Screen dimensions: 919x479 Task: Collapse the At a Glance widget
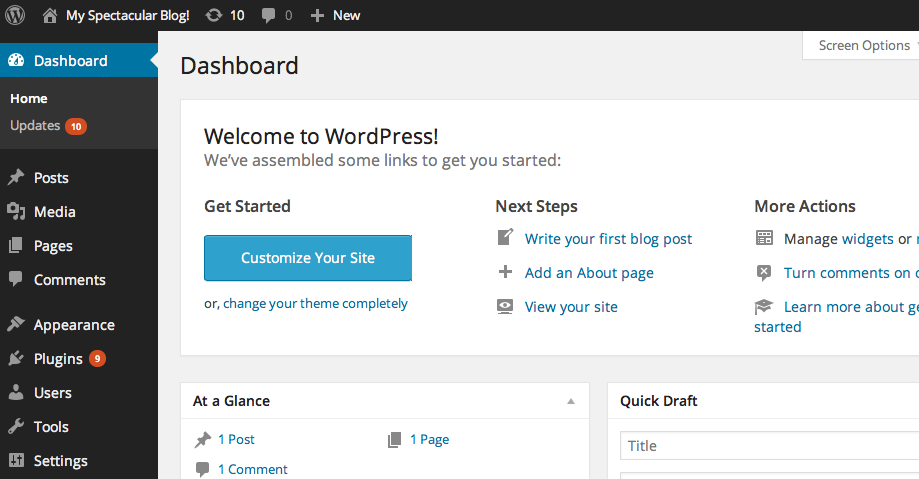pos(571,401)
